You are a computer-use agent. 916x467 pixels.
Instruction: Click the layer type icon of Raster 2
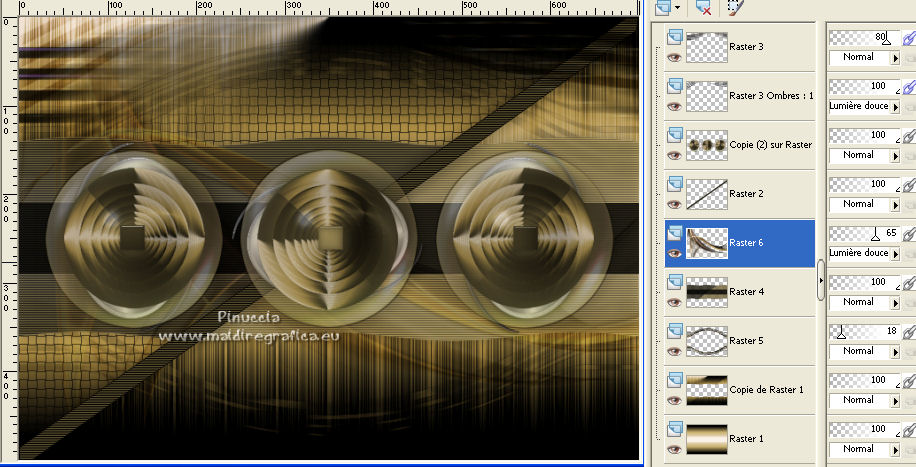click(675, 184)
